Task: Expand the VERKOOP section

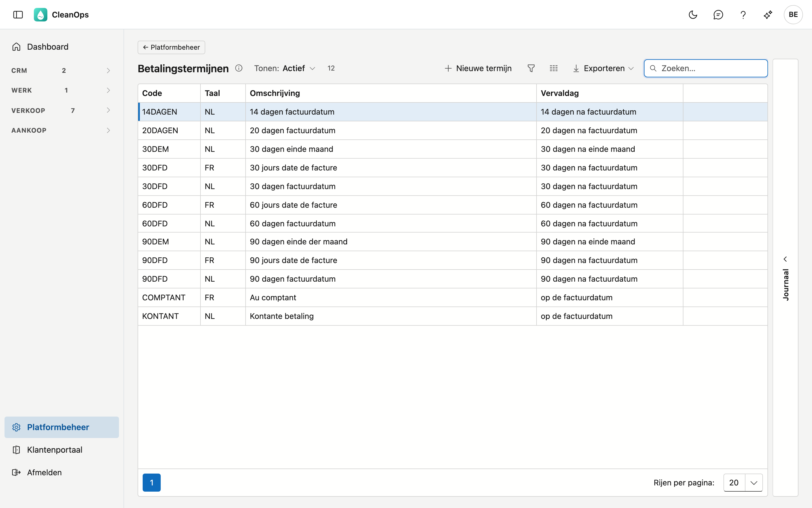Action: pos(62,110)
